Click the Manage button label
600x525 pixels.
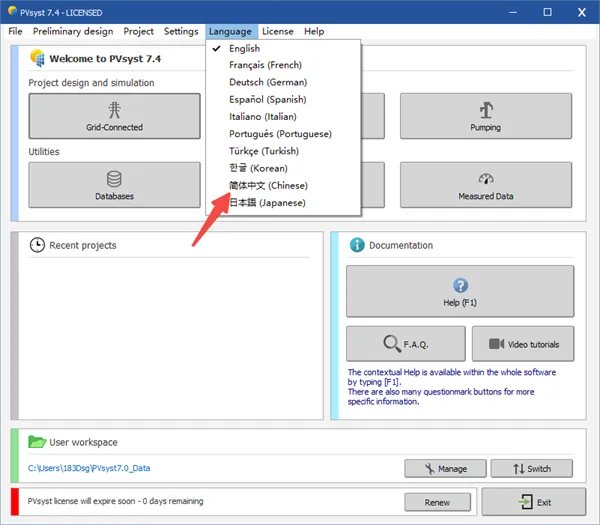[x=452, y=469]
